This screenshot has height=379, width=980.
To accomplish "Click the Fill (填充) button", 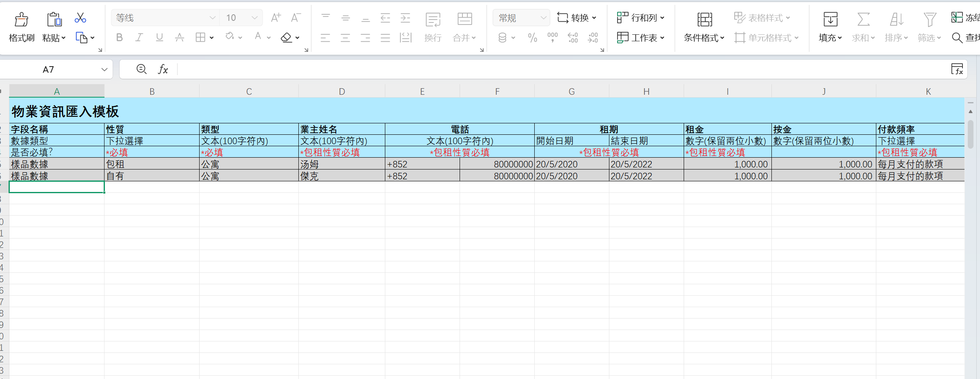I will 830,38.
